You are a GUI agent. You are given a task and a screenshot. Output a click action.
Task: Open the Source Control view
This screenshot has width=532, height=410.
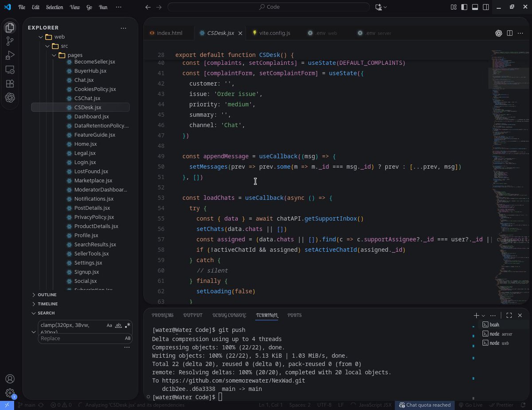(10, 42)
